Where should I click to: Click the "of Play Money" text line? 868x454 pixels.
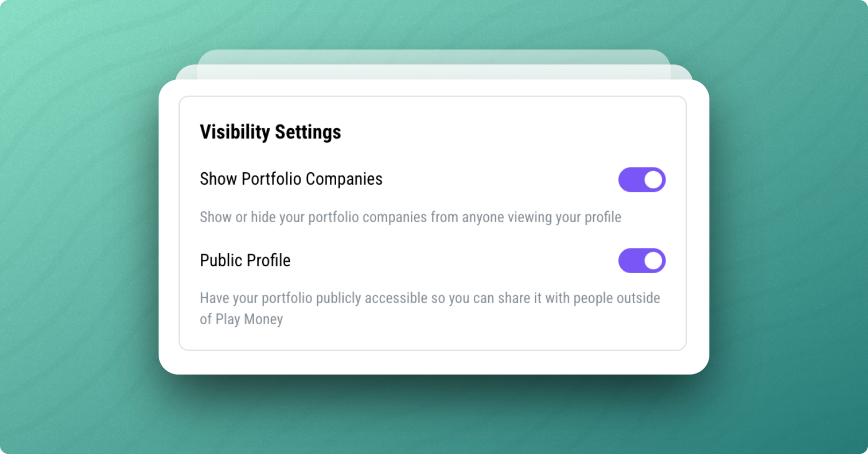[241, 319]
